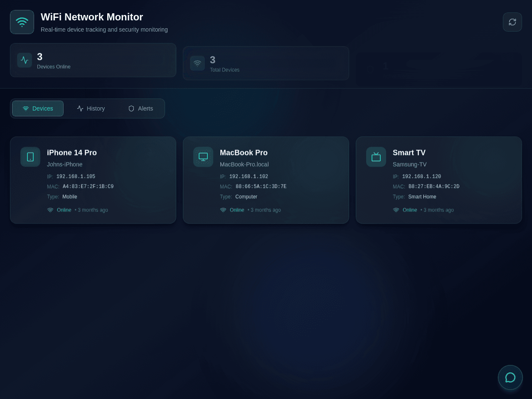
Task: Click the Mobile type value
Action: pos(70,197)
